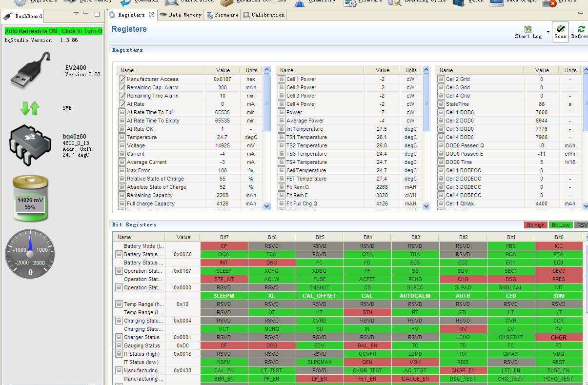Click the Units header of the Cell Power table
The height and width of the screenshot is (385, 588).
tap(411, 70)
